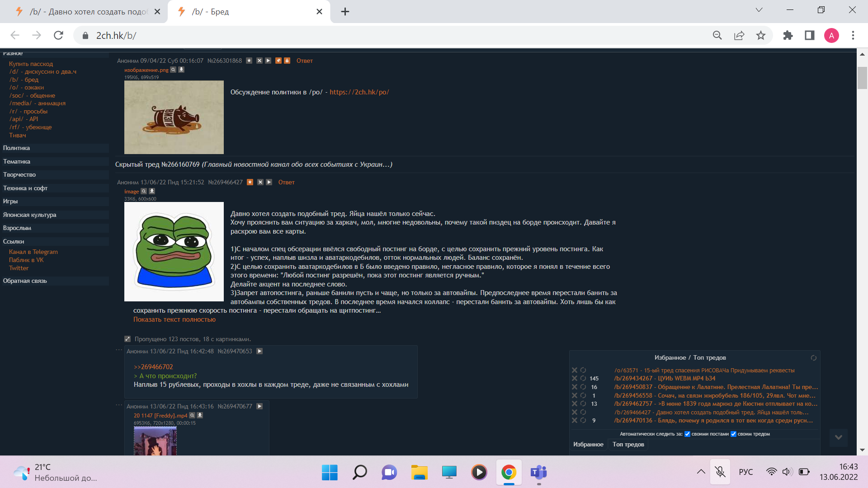The height and width of the screenshot is (488, 868).
Task: Search the 'image' file with magnifier icon
Action: pos(144,191)
